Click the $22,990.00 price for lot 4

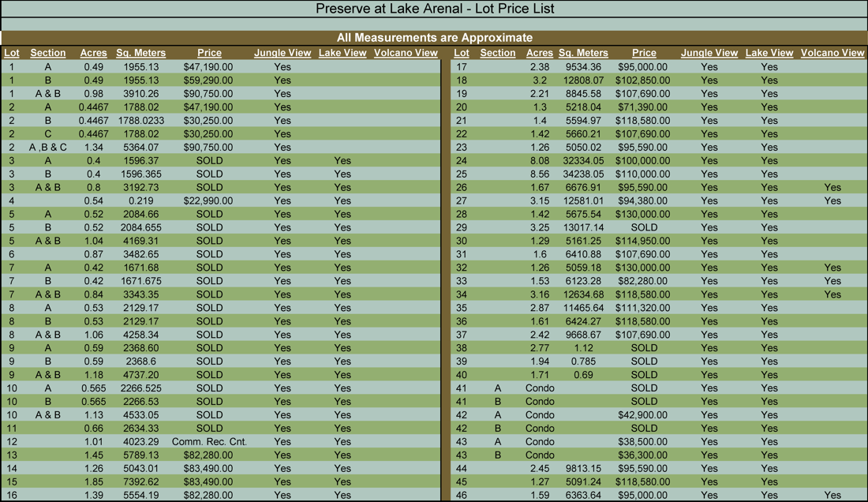tap(210, 201)
